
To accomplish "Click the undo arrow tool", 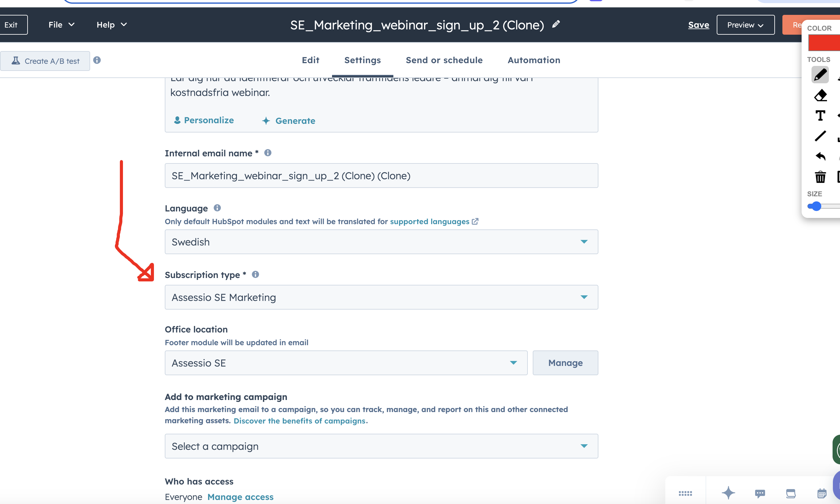I will [x=820, y=156].
